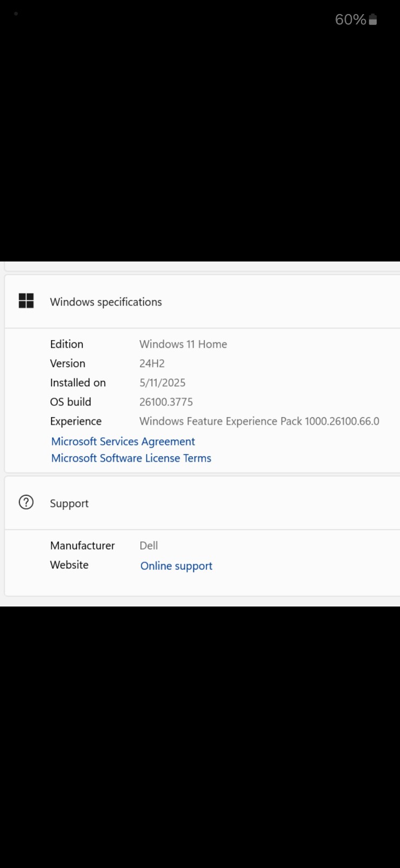
Task: Click the Windows logo icon beside Windows specifications
Action: pyautogui.click(x=26, y=301)
